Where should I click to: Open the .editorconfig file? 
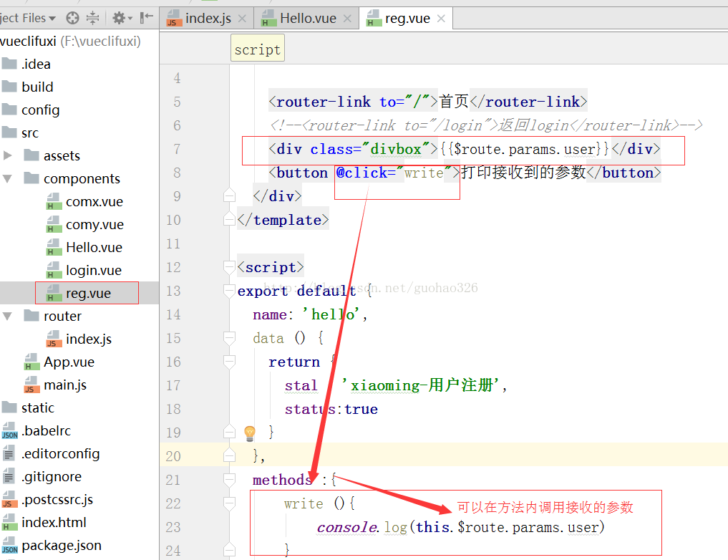click(x=51, y=454)
